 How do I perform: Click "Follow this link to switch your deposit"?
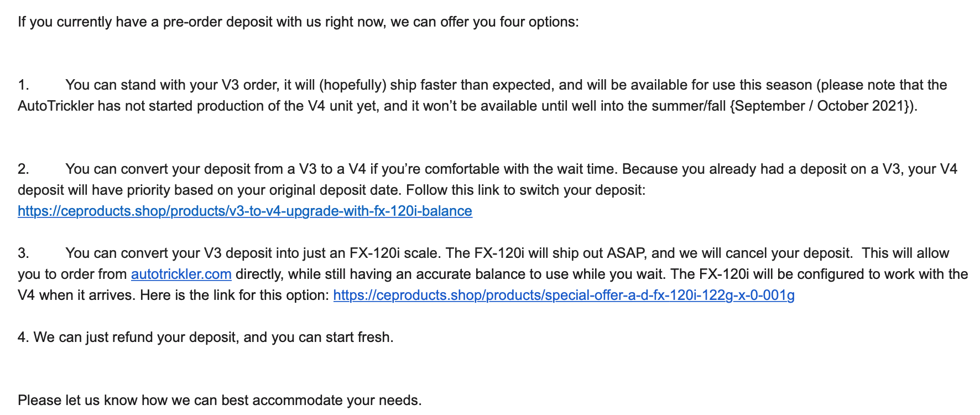click(525, 190)
